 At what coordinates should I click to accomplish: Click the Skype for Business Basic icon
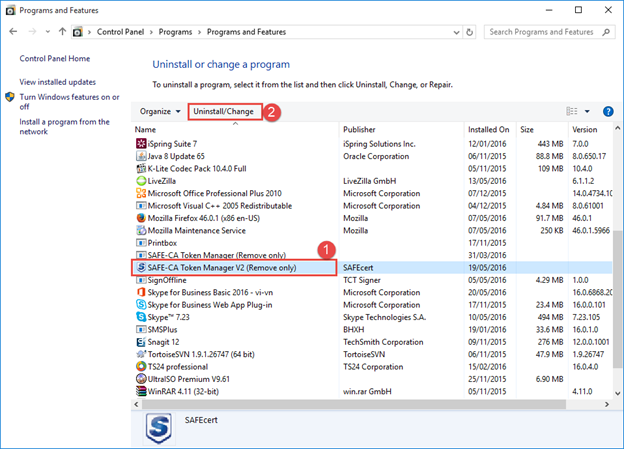tap(141, 292)
